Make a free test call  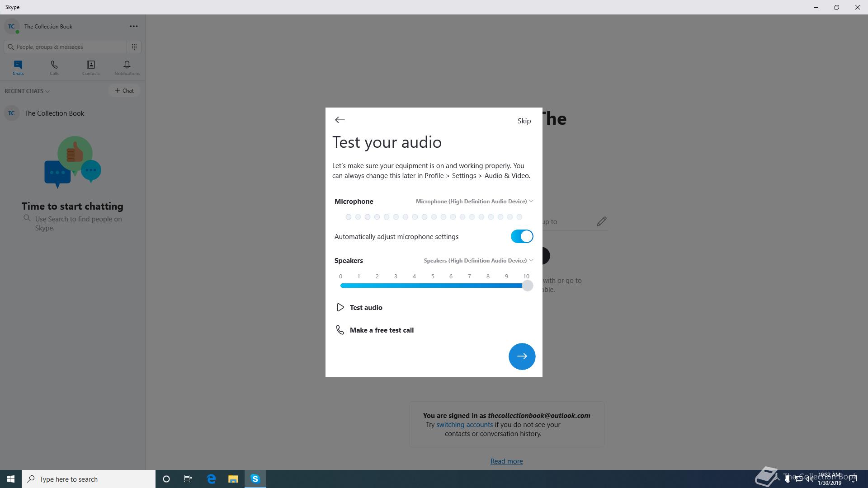click(375, 330)
